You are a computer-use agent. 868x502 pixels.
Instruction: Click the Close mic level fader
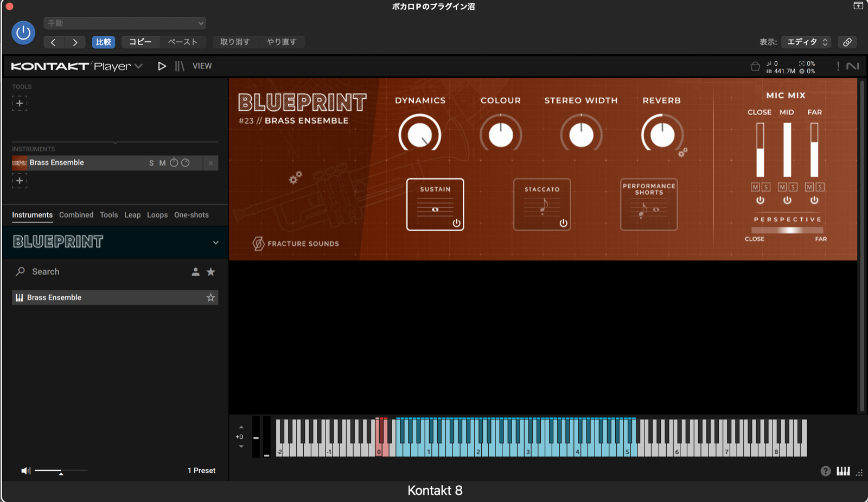click(x=760, y=150)
